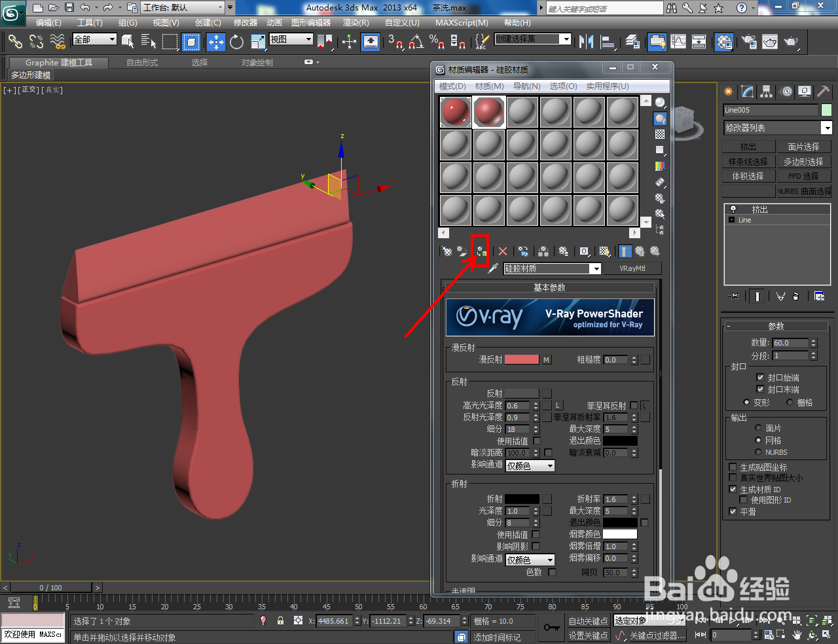Open Modes menu in material editor

coord(452,86)
